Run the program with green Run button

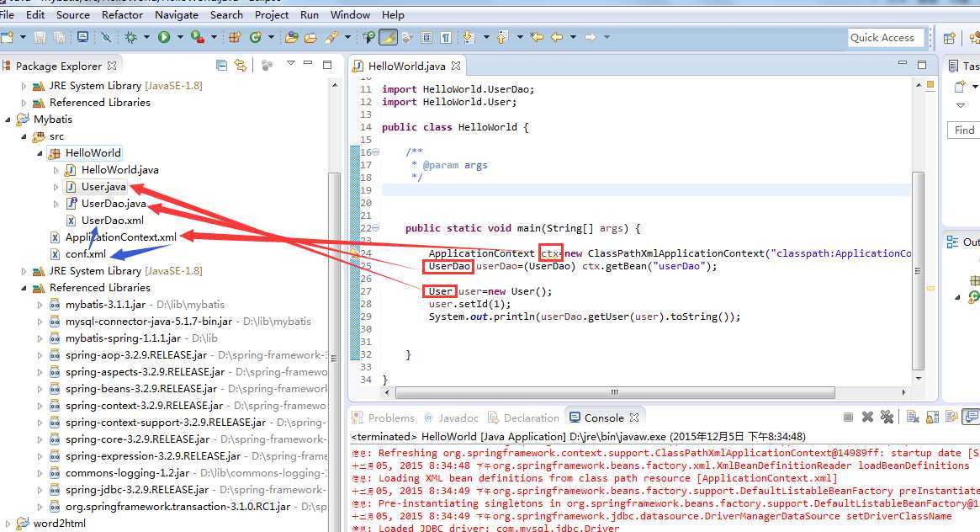click(x=164, y=38)
